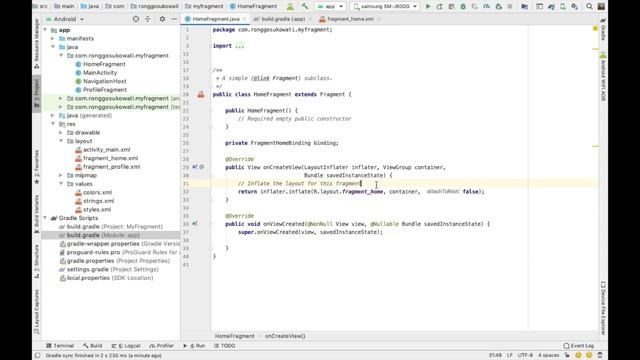This screenshot has height=360, width=640.
Task: Open the SDK Manager icon
Action: pyautogui.click(x=574, y=7)
